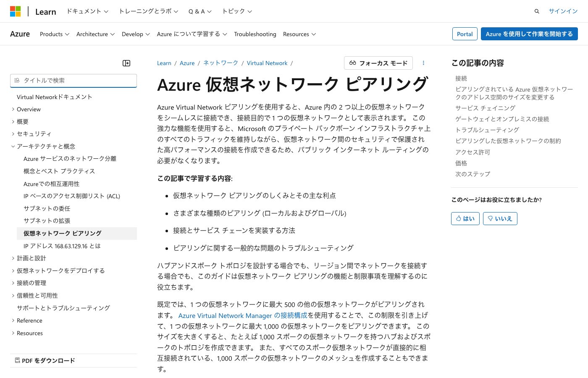Open the Q&A menu

click(199, 11)
